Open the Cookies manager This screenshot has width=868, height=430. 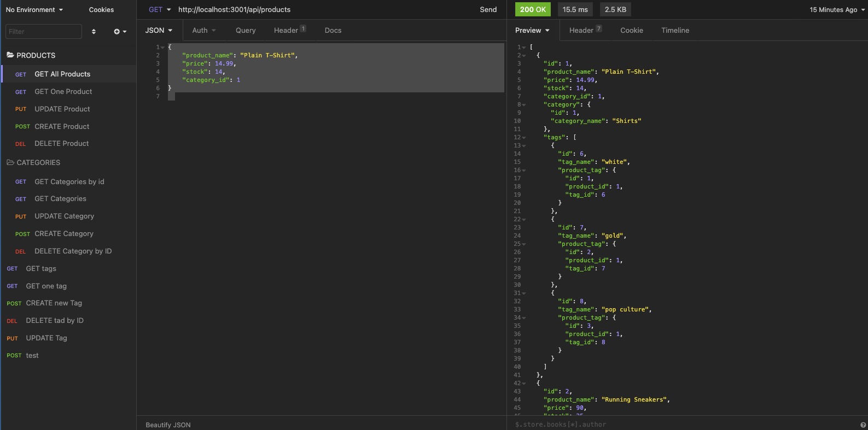[x=101, y=10]
